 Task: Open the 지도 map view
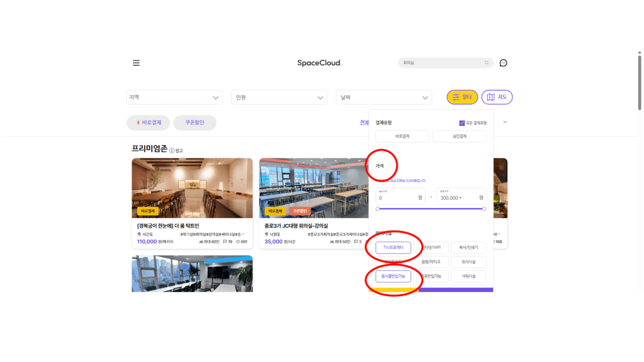497,97
